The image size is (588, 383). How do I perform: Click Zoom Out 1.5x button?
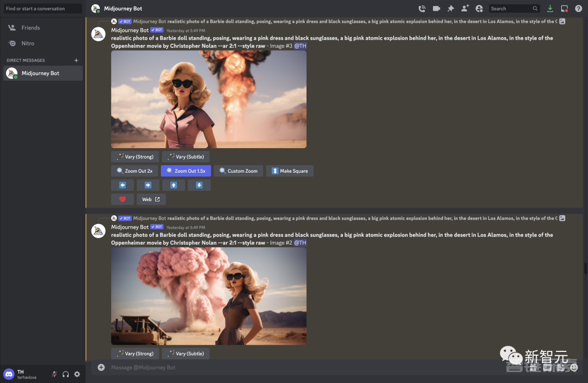pos(186,171)
